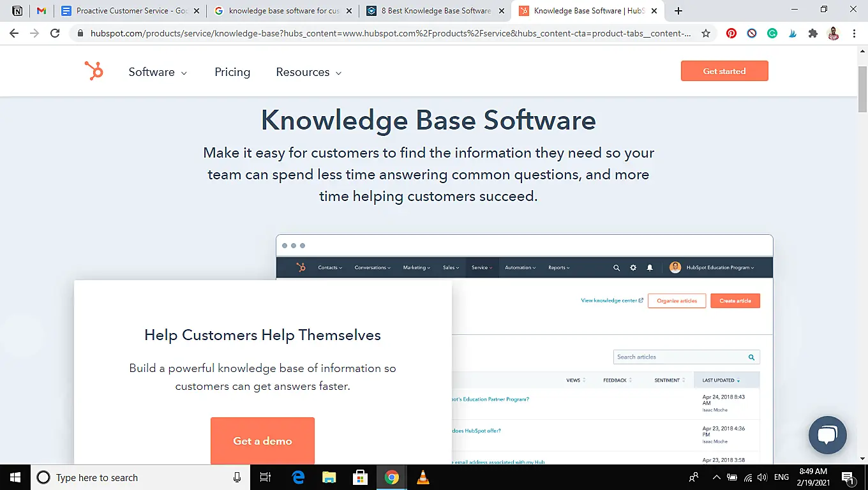This screenshot has height=490, width=868.
Task: Click inside the Search articles field
Action: pos(677,357)
